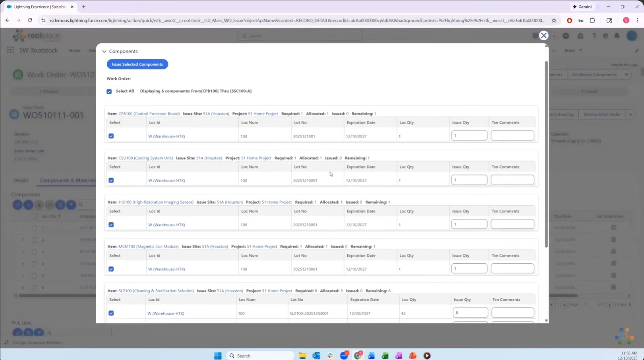Open the CSU100 (Cooling System Unit) link
The height and width of the screenshot is (360, 644).
pyautogui.click(x=146, y=158)
